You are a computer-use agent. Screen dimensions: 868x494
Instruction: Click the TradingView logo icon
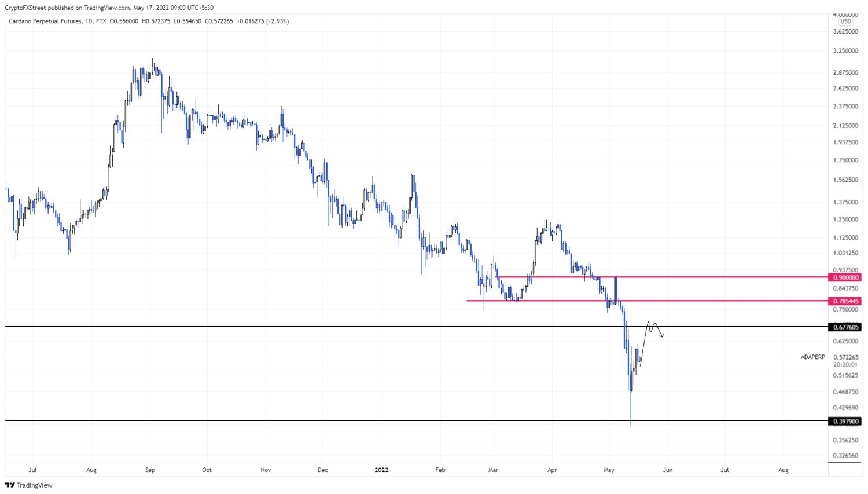(10, 485)
